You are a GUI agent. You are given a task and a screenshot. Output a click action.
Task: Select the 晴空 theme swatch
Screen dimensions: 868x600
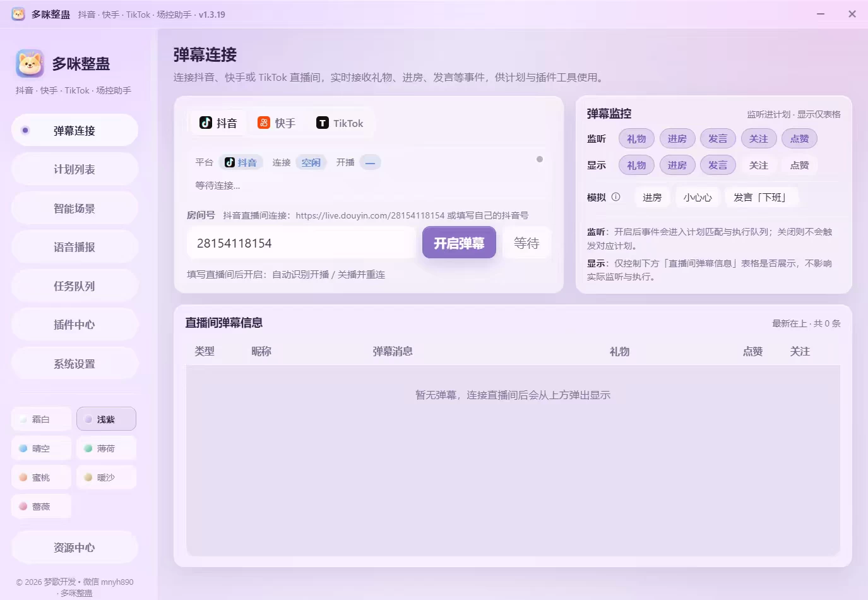[x=41, y=448]
